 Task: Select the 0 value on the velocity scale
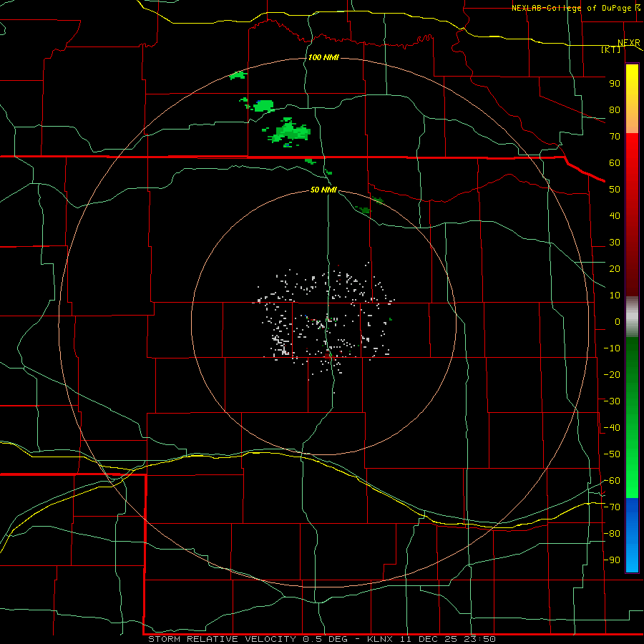coord(618,322)
